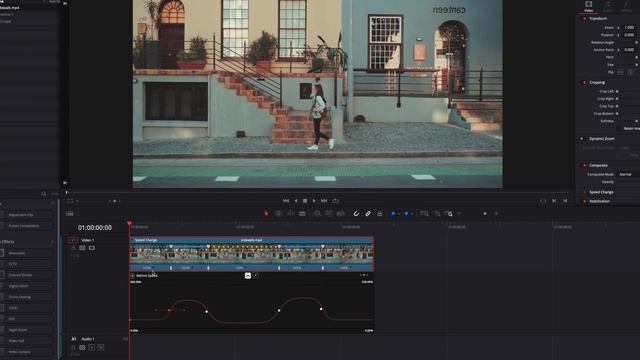Toggle Video 1 track lock icon
The height and width of the screenshot is (360, 640).
pyautogui.click(x=73, y=248)
